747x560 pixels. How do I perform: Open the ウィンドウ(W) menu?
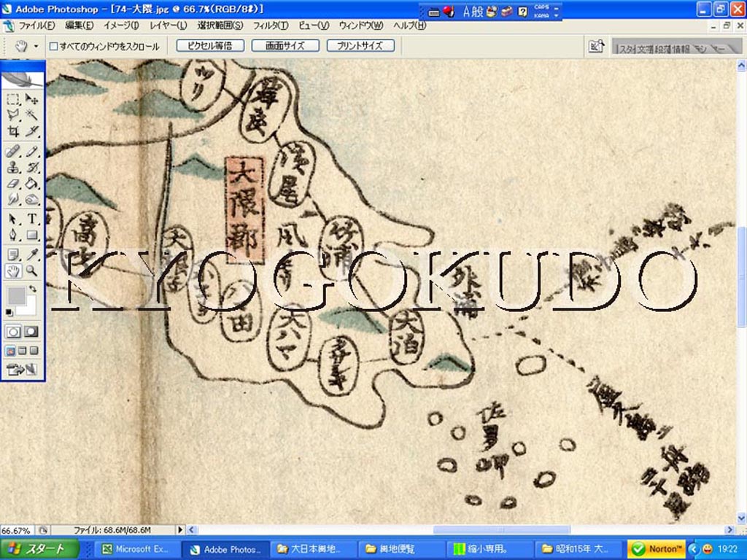(360, 26)
